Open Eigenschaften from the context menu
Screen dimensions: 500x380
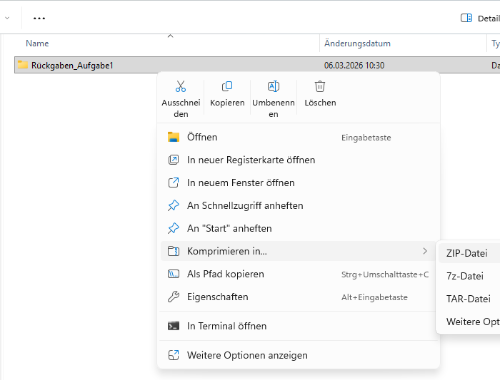298,297
